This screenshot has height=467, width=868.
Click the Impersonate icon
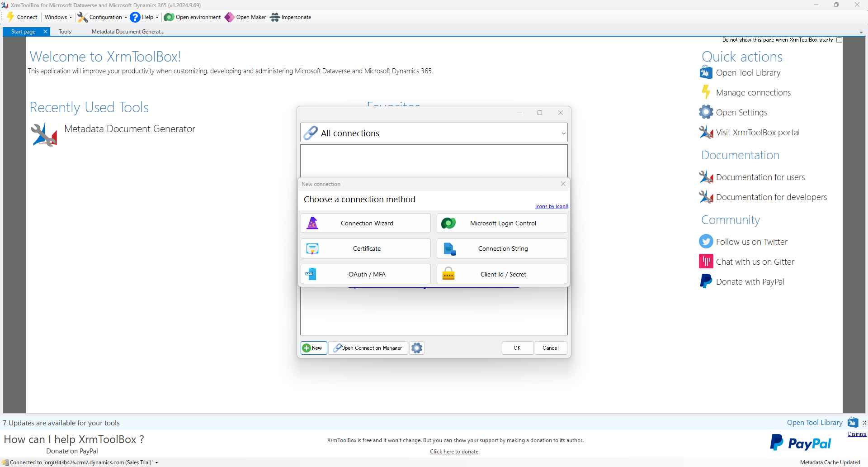point(275,17)
